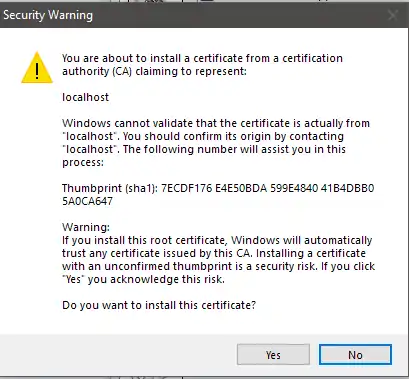The height and width of the screenshot is (379, 409).
Task: Click the Warning: heading text
Action: [86, 227]
